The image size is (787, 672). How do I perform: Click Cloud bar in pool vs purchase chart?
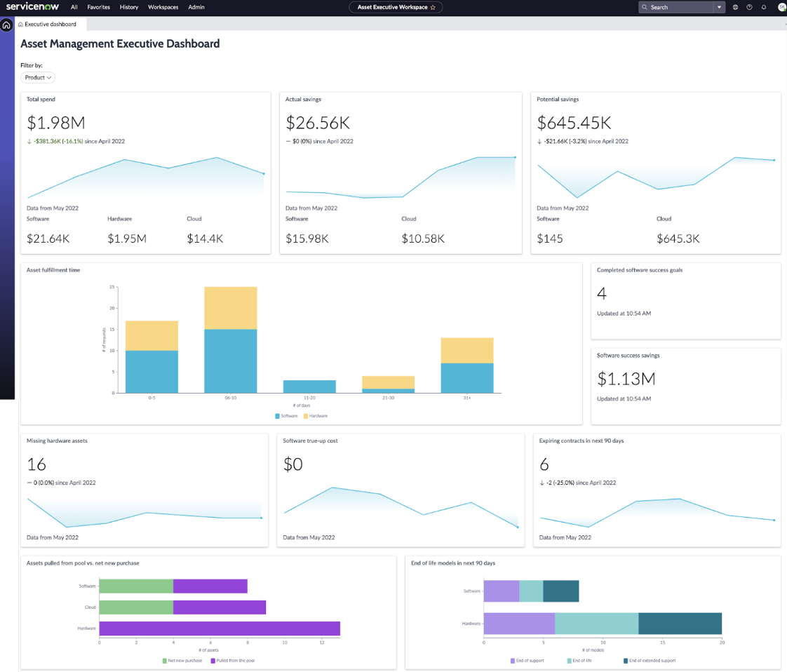[x=182, y=607]
